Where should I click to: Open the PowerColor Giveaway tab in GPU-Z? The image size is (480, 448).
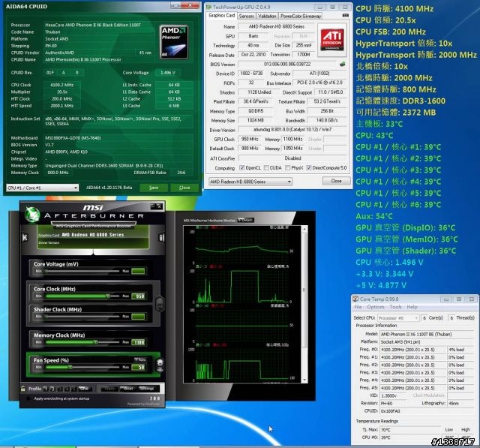301,16
